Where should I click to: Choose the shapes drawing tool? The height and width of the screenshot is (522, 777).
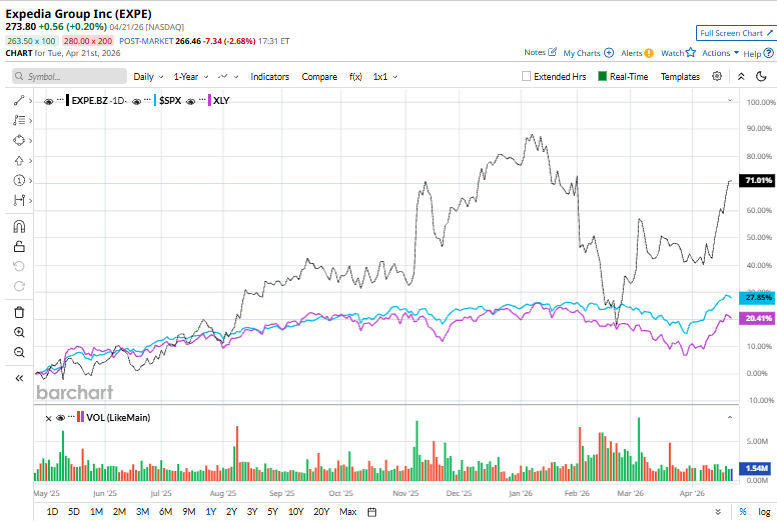click(19, 140)
